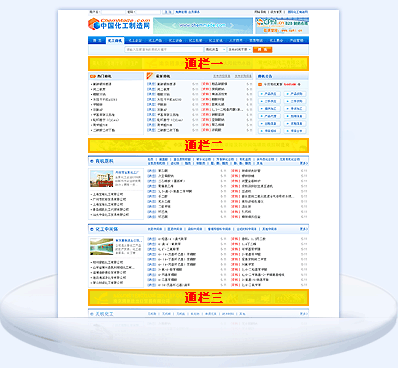398x368 pixels.
Task: Click the www.chemmade.com header banner
Action: 203,25
